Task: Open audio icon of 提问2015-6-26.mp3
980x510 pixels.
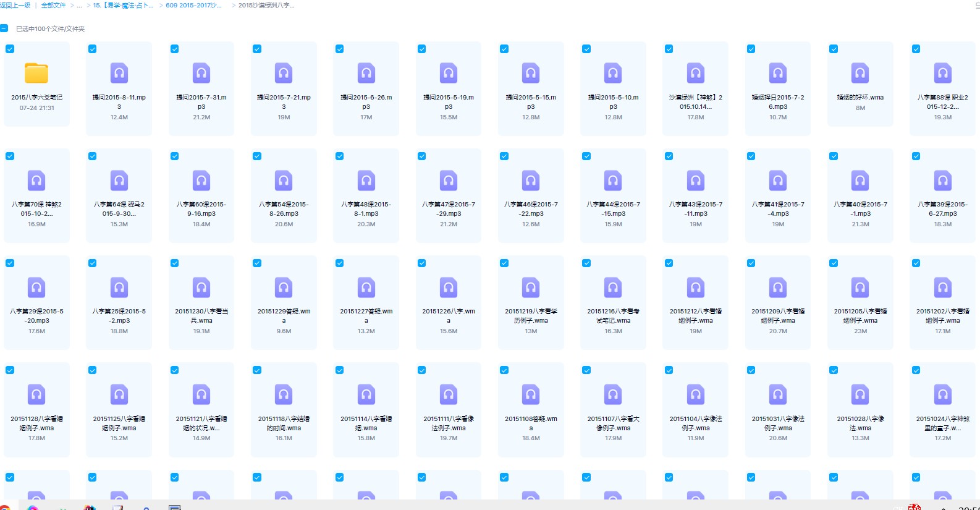Action: (x=366, y=73)
